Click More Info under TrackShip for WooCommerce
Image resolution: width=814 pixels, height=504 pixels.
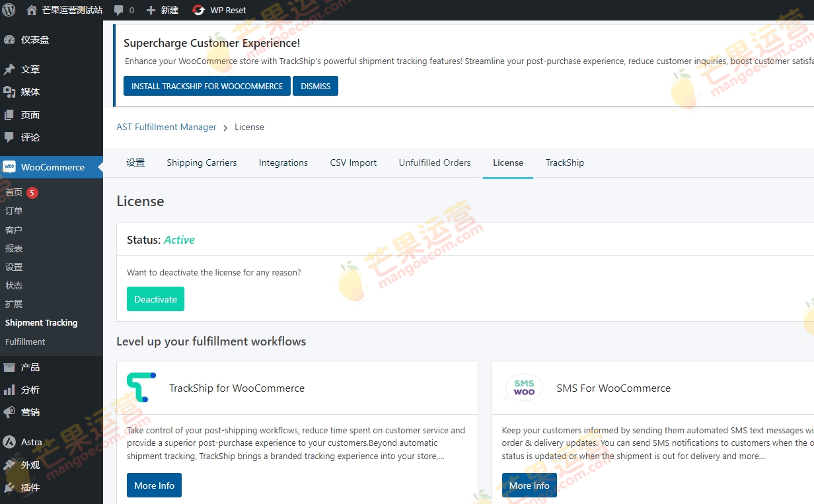pos(154,486)
